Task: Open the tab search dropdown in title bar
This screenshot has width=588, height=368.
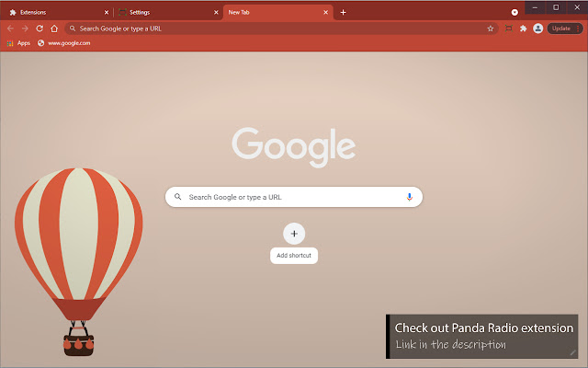Action: pos(514,12)
